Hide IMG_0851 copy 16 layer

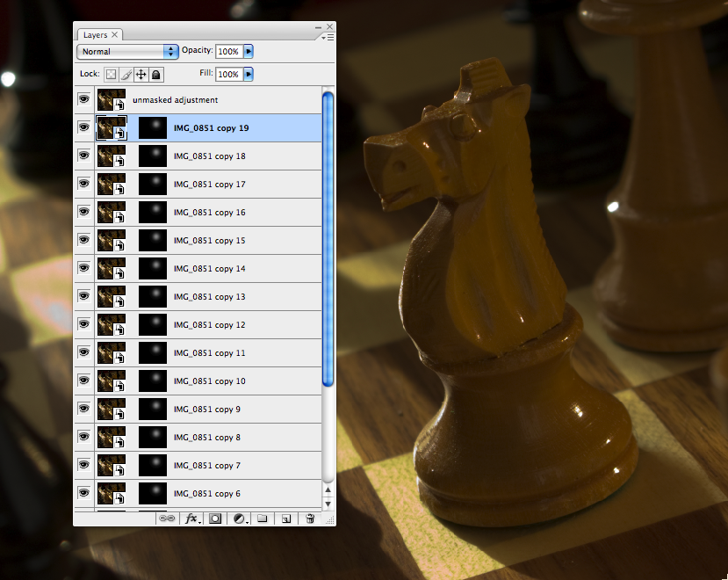[83, 212]
